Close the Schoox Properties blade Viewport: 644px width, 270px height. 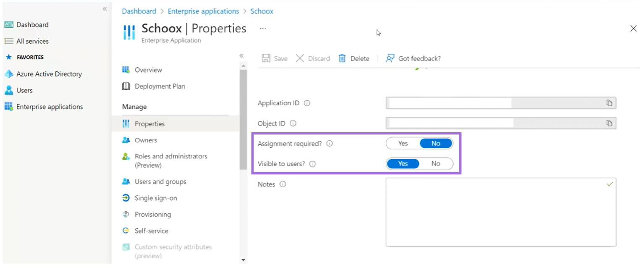coord(634,29)
